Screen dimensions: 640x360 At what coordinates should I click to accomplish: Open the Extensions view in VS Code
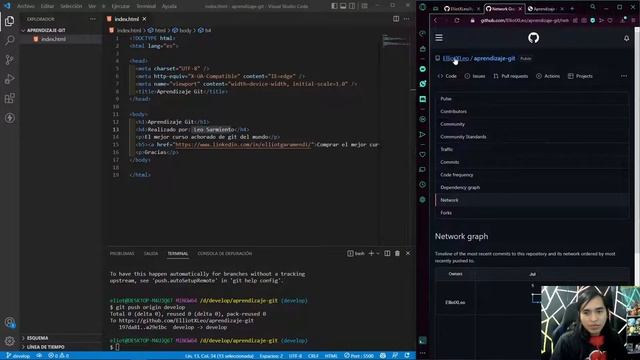coord(9,98)
